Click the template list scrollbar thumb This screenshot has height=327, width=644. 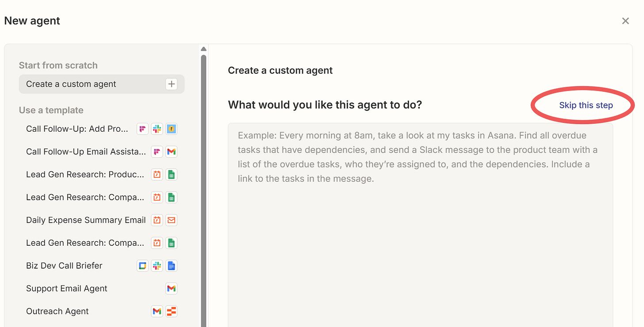[x=203, y=190]
